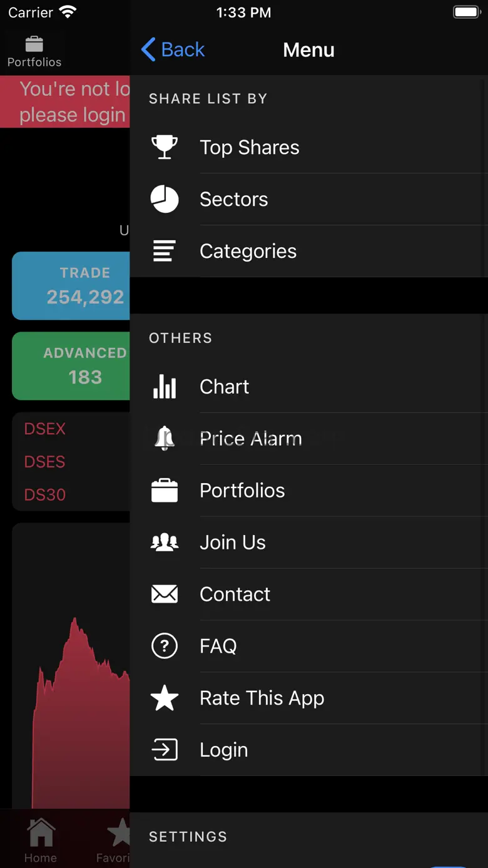Tap the Contact envelope icon
Viewport: 488px width, 868px height.
pos(165,594)
